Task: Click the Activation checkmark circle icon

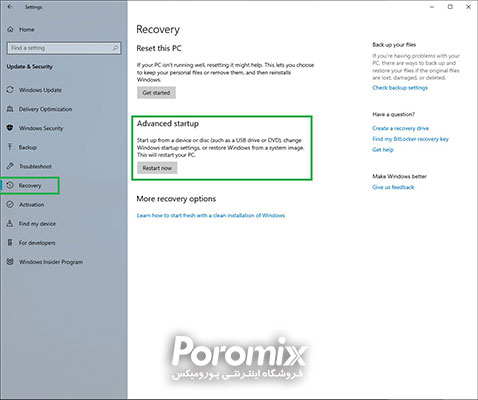Action: click(x=10, y=204)
